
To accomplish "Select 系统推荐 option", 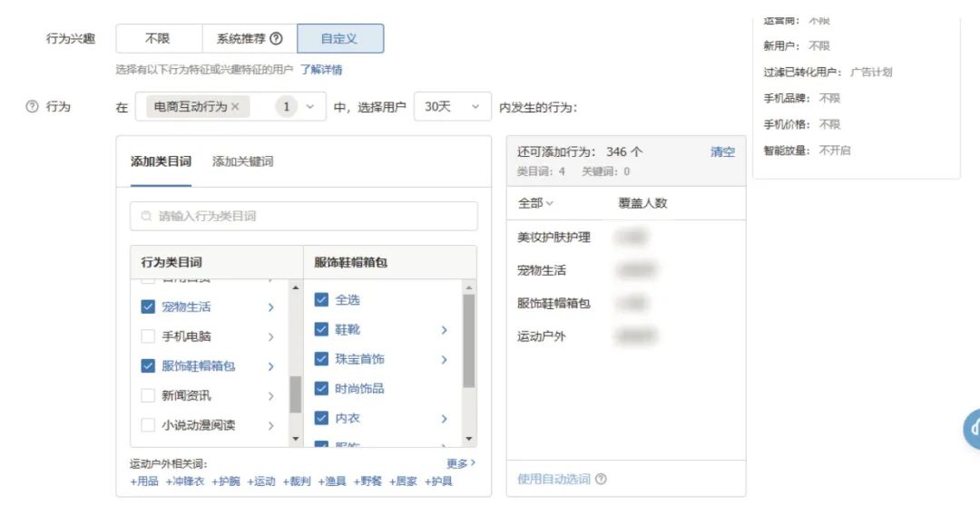I will click(250, 39).
